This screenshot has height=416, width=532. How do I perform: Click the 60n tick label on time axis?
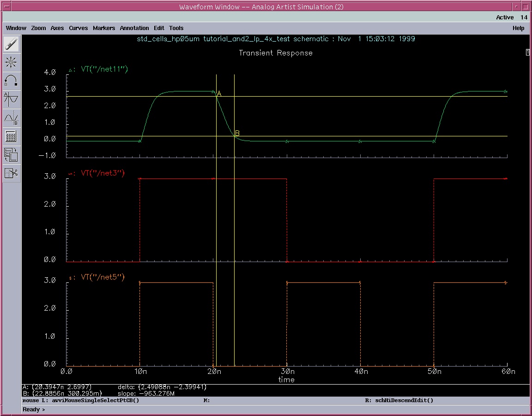tap(508, 372)
